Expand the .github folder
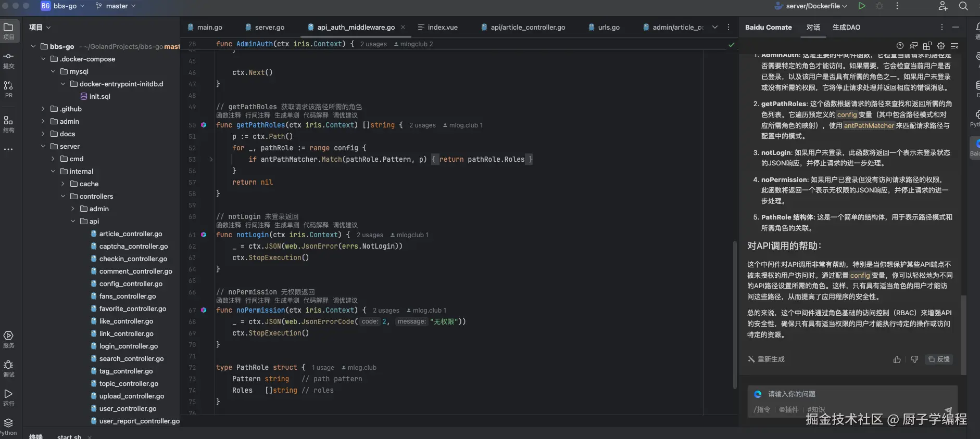 click(43, 109)
